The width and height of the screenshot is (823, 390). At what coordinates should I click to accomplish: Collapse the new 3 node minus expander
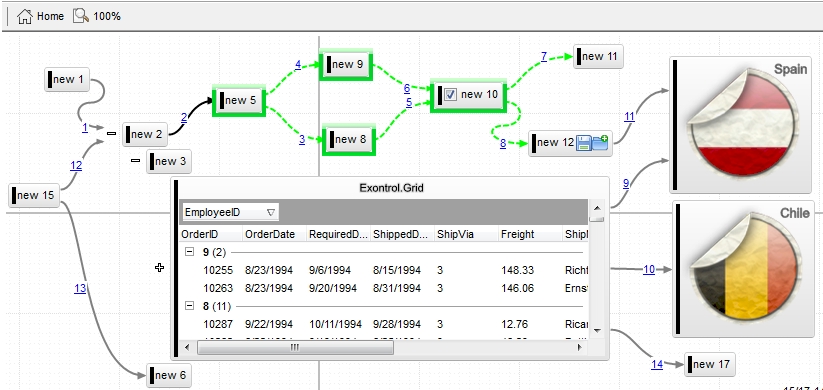(135, 161)
